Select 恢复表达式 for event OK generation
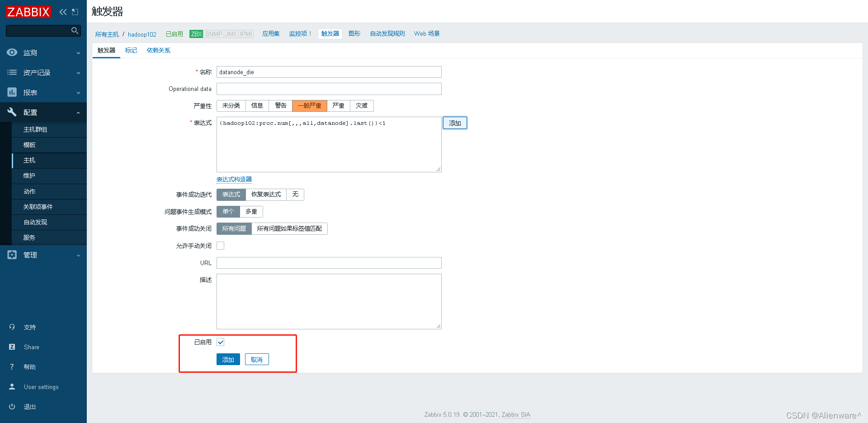 pos(266,195)
